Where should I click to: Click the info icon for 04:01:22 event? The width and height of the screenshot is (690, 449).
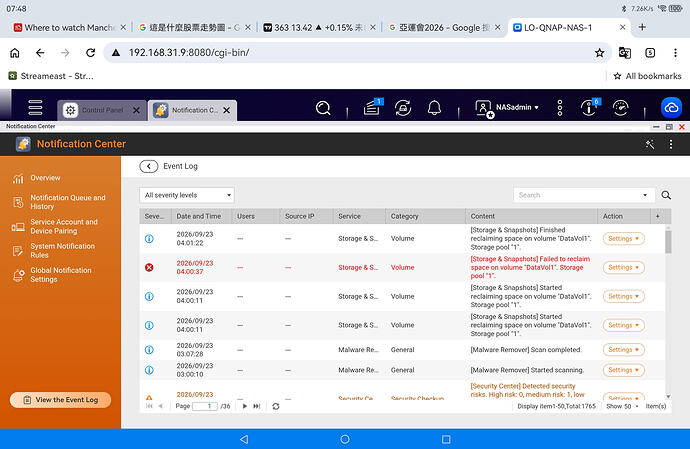click(149, 239)
